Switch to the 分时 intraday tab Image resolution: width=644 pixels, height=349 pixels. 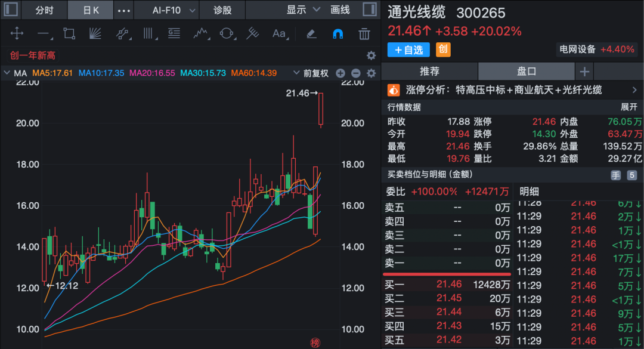coord(44,10)
